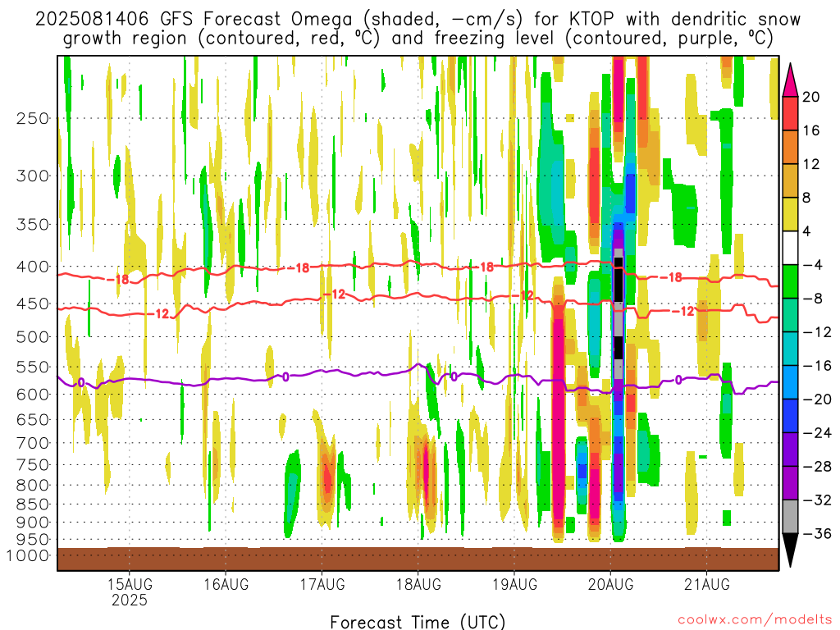840x630 pixels.
Task: Click the red colorbar swatch between 16 and 20
Action: (x=790, y=113)
